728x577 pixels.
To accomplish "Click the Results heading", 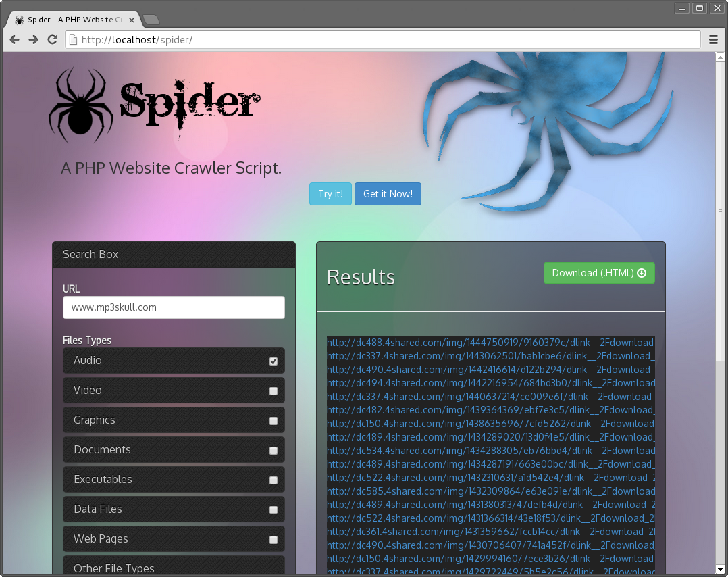I will [361, 277].
